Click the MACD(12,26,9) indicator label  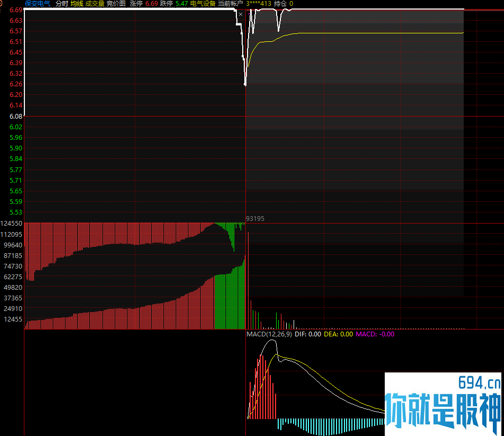(x=269, y=334)
